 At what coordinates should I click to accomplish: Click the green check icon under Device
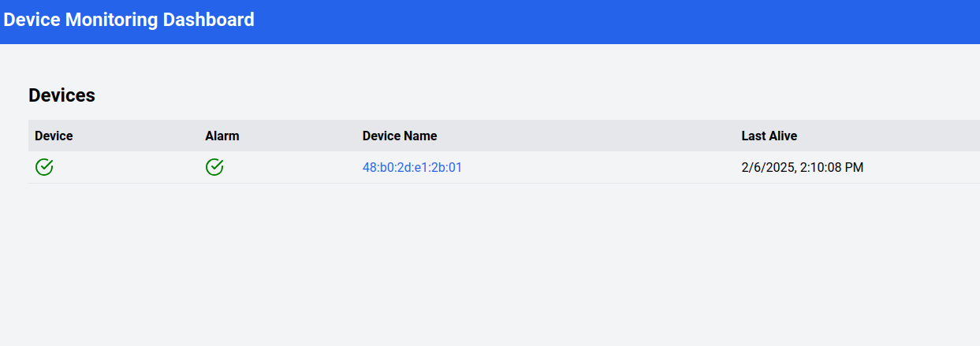pyautogui.click(x=44, y=167)
